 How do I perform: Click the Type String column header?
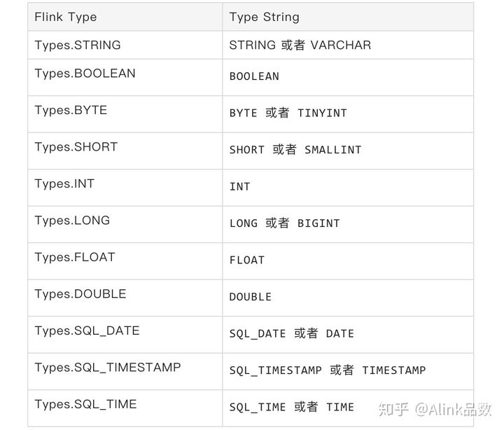click(x=264, y=17)
